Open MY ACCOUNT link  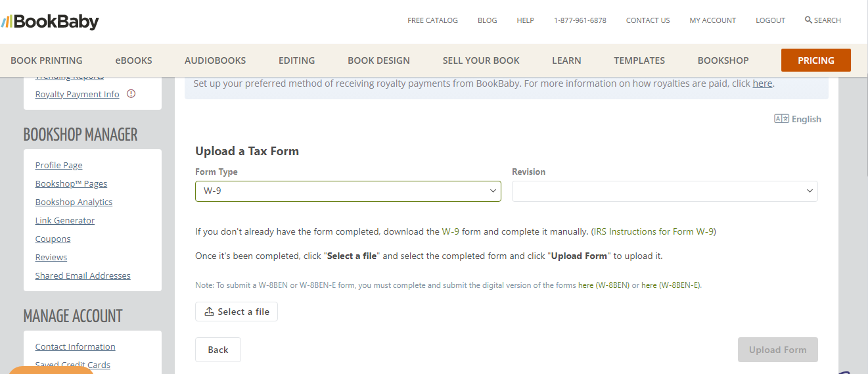coord(713,20)
